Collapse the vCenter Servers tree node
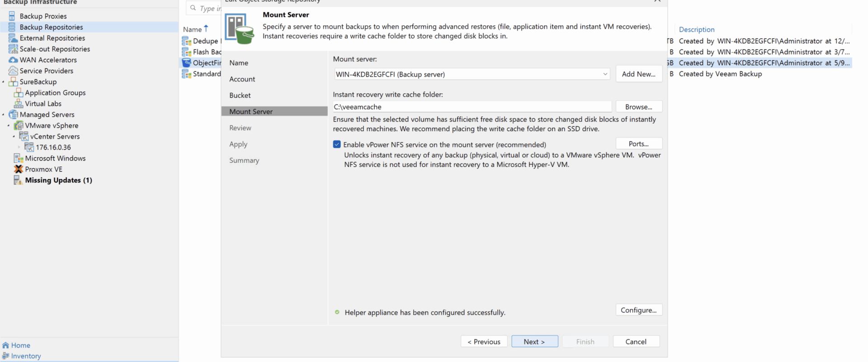Viewport: 868px width, 362px height. tap(14, 136)
